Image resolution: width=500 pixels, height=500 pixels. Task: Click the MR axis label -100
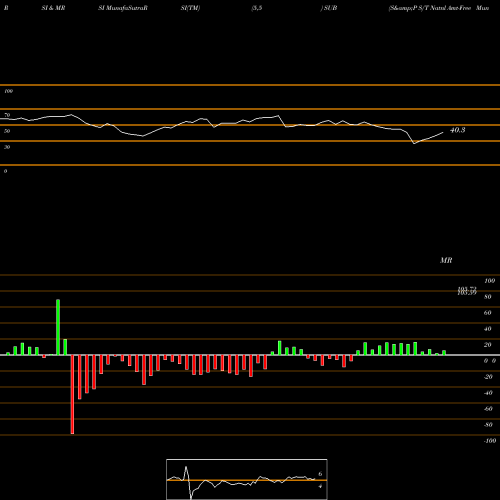[x=489, y=441]
